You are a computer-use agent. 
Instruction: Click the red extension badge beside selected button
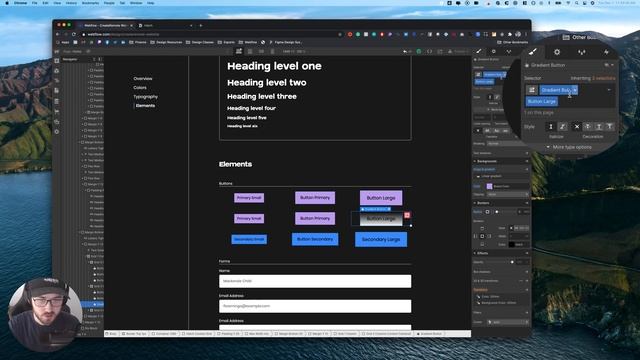tap(407, 215)
